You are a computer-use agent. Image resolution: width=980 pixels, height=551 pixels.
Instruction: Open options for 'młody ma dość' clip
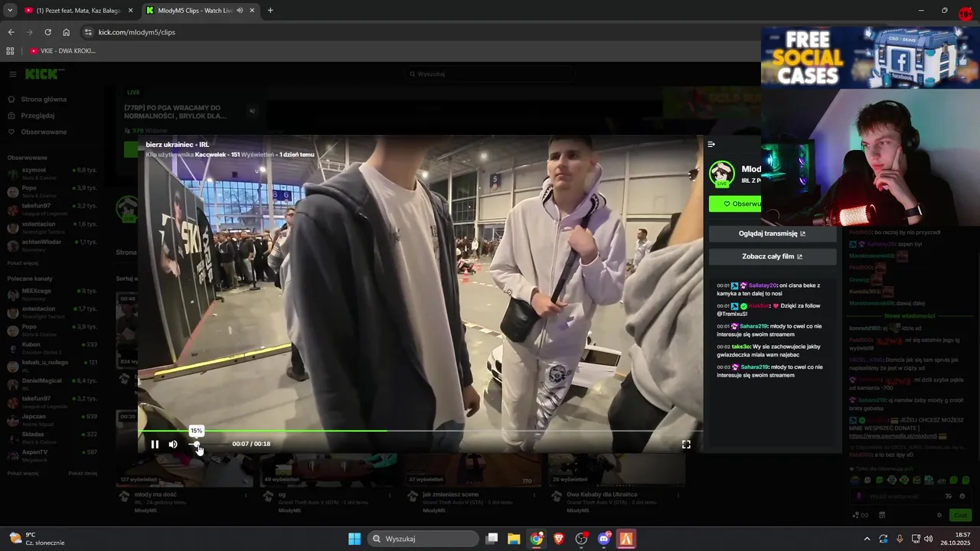[246, 495]
